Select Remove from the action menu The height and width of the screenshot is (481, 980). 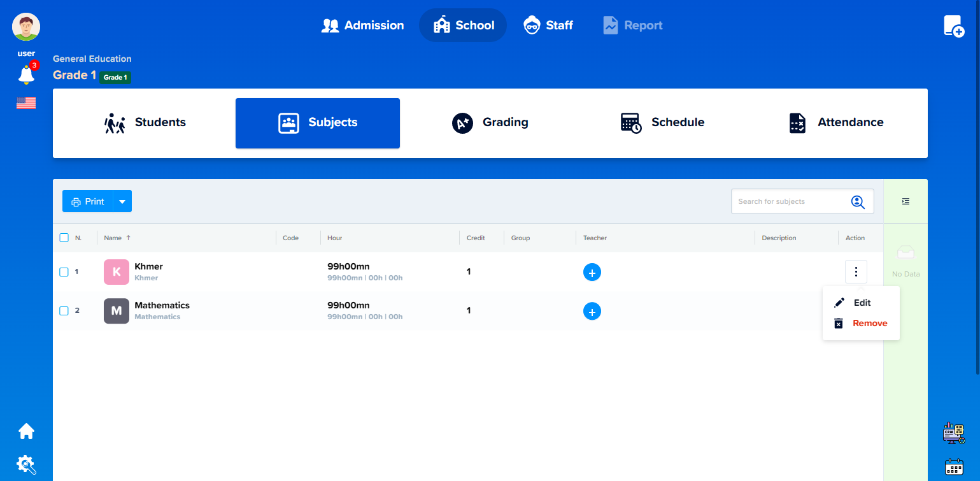[x=869, y=323]
